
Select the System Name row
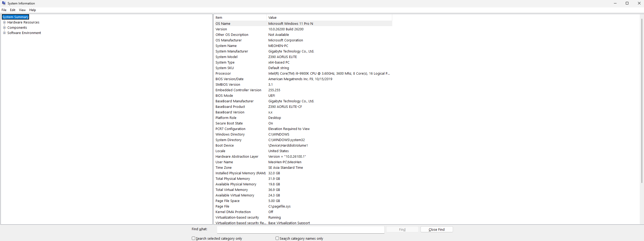(303, 46)
